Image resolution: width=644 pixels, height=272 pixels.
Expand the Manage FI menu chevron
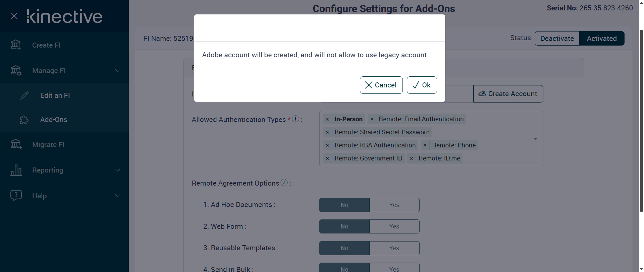coord(118,71)
